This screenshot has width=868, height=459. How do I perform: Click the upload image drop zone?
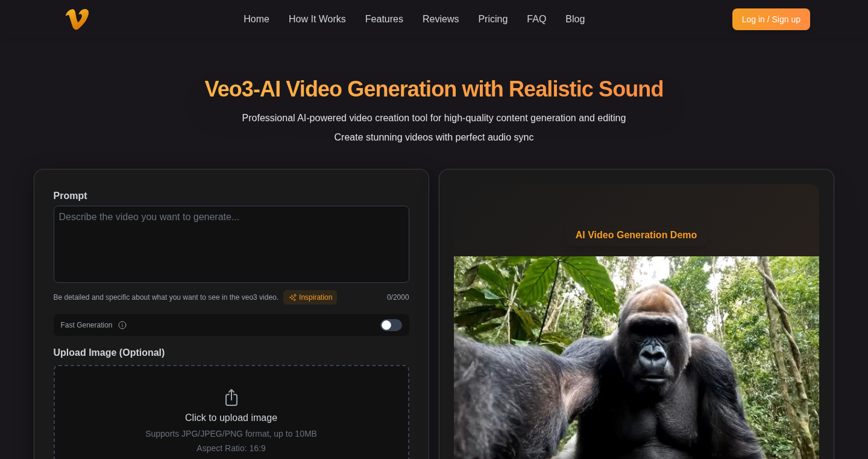click(231, 412)
